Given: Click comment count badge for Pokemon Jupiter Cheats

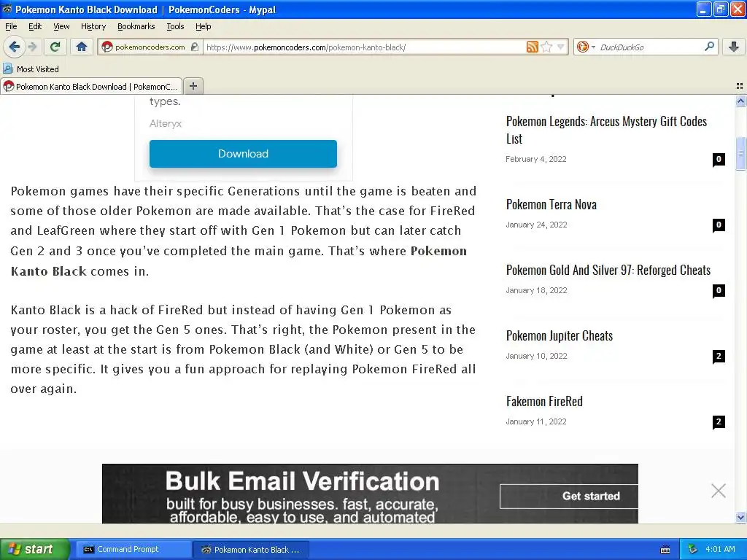Looking at the screenshot, I should point(719,357).
